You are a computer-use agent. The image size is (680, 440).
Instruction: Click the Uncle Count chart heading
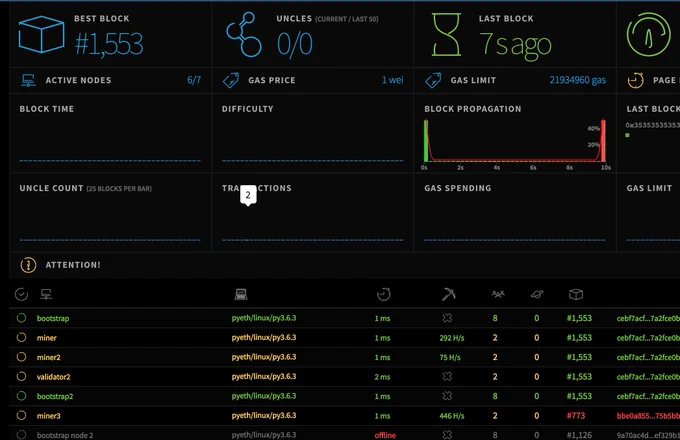(x=51, y=188)
